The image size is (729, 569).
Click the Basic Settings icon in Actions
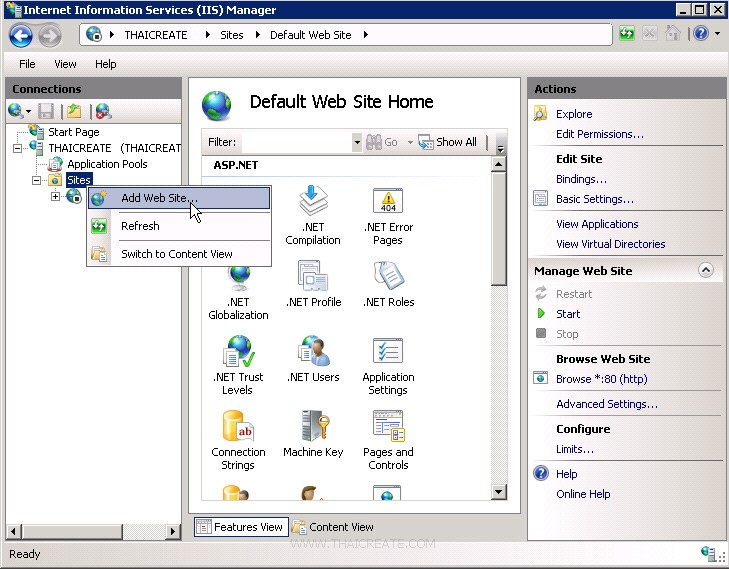click(x=540, y=198)
